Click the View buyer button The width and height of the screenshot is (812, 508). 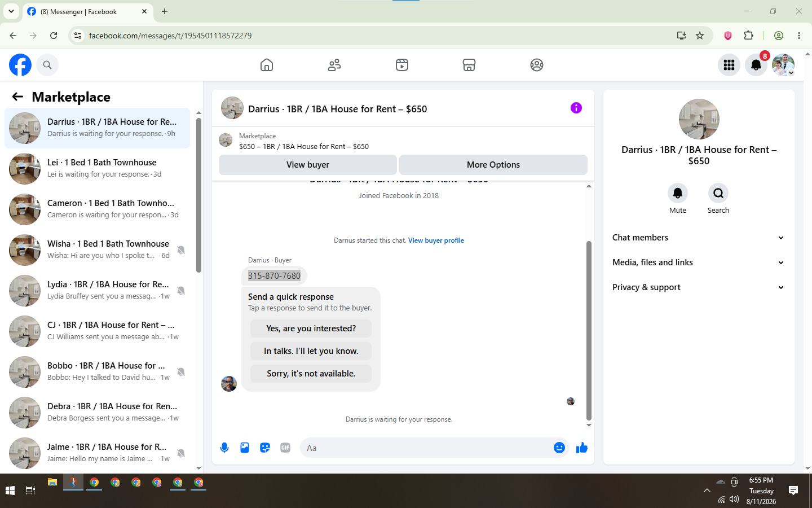(x=308, y=165)
